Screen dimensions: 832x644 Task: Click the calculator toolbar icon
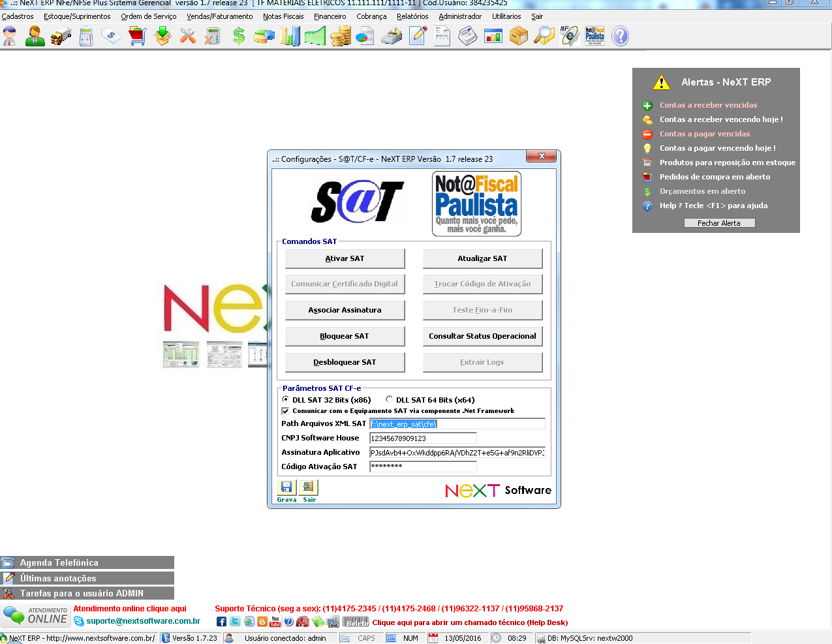tap(213, 36)
